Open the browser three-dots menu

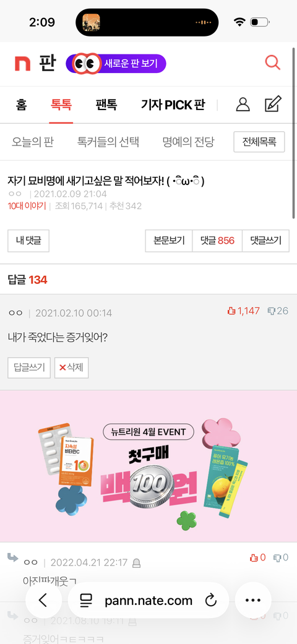pyautogui.click(x=253, y=600)
